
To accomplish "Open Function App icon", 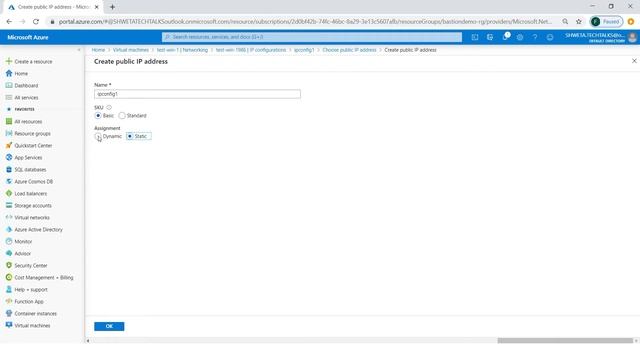I will [x=9, y=301].
